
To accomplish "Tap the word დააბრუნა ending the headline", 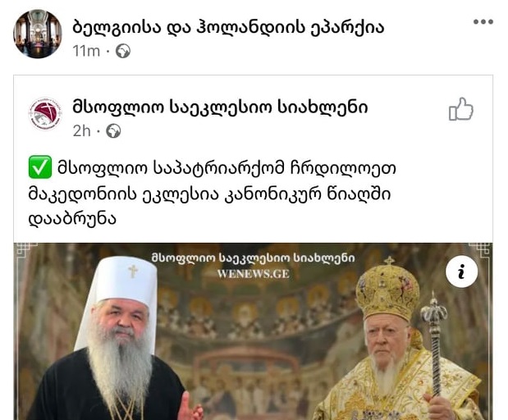I will [72, 219].
